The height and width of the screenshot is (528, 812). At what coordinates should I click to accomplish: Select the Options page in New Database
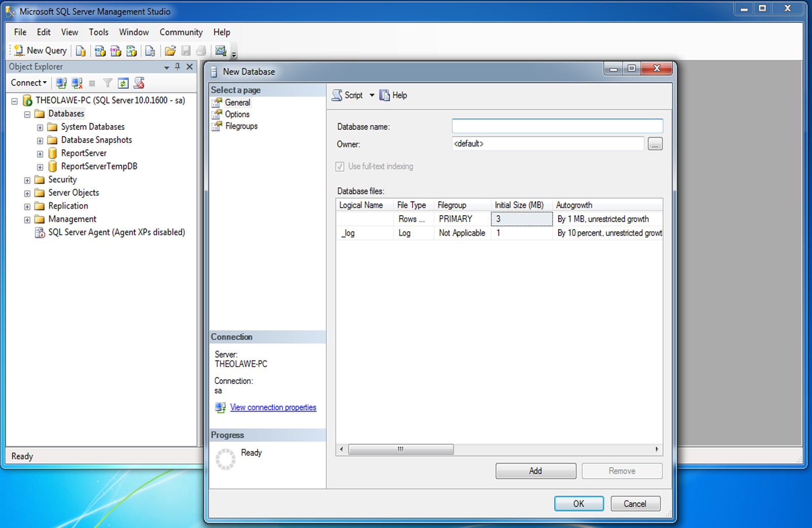click(237, 114)
